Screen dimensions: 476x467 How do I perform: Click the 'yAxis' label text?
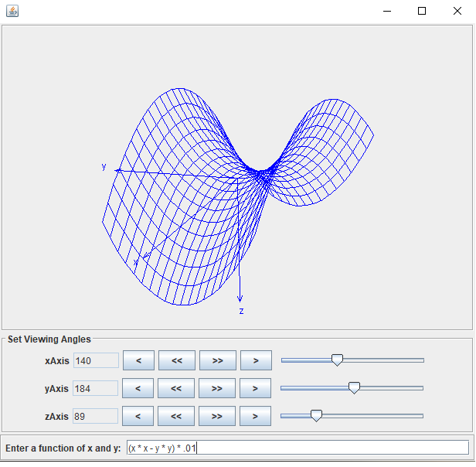pos(56,389)
